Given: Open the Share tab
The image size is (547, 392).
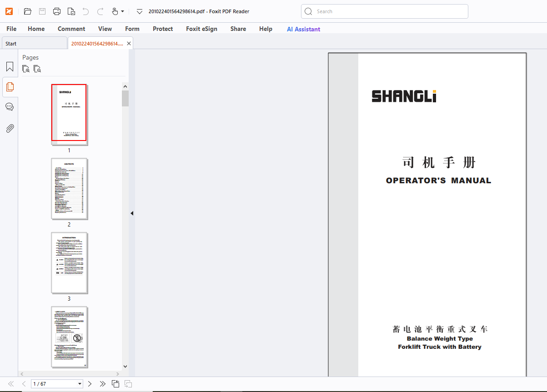Looking at the screenshot, I should (238, 29).
